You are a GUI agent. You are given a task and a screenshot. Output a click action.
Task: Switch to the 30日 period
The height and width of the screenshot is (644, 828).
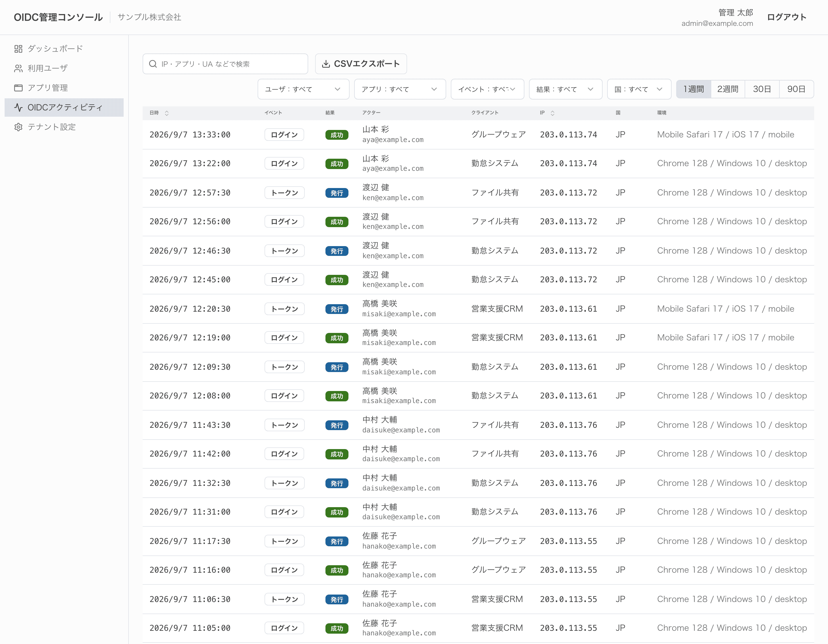[762, 89]
